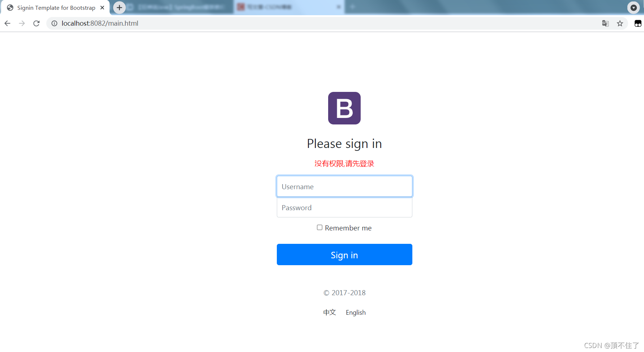
Task: Bookmark this page with star icon
Action: pos(620,24)
